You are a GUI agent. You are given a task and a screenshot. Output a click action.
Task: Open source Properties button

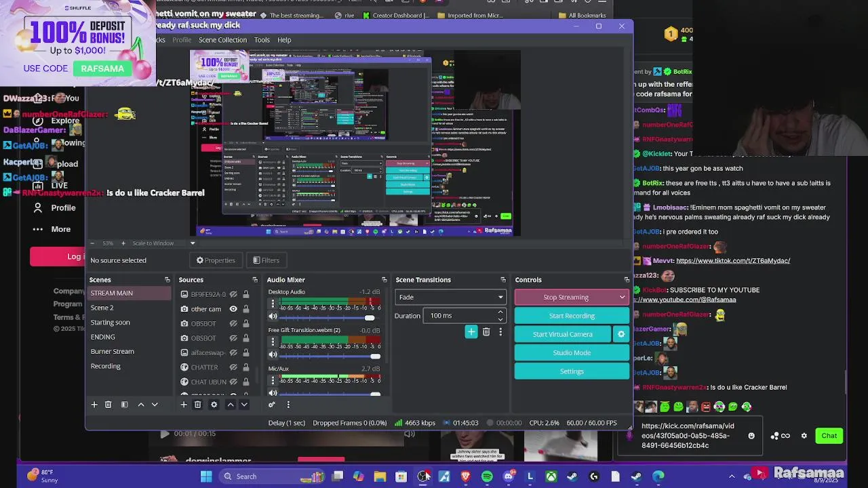[216, 260]
